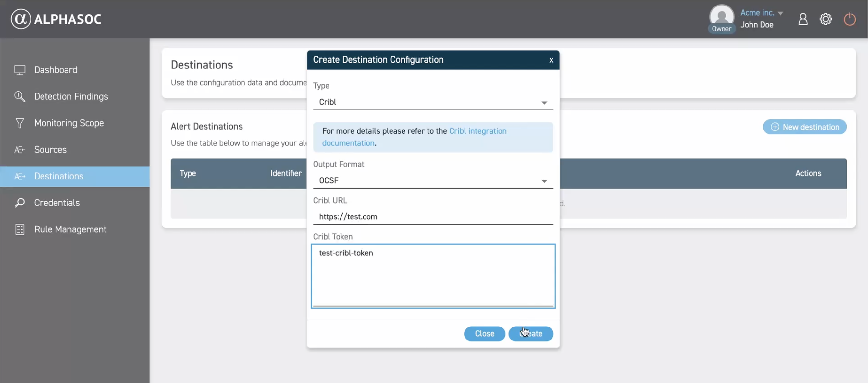Open settings via the gear icon
This screenshot has width=868, height=383.
pos(825,19)
